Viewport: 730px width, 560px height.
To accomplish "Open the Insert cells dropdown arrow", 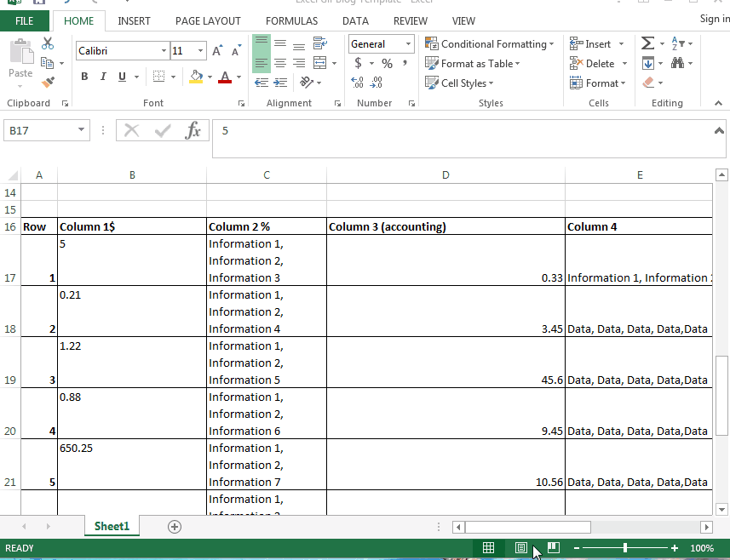I will pos(622,43).
